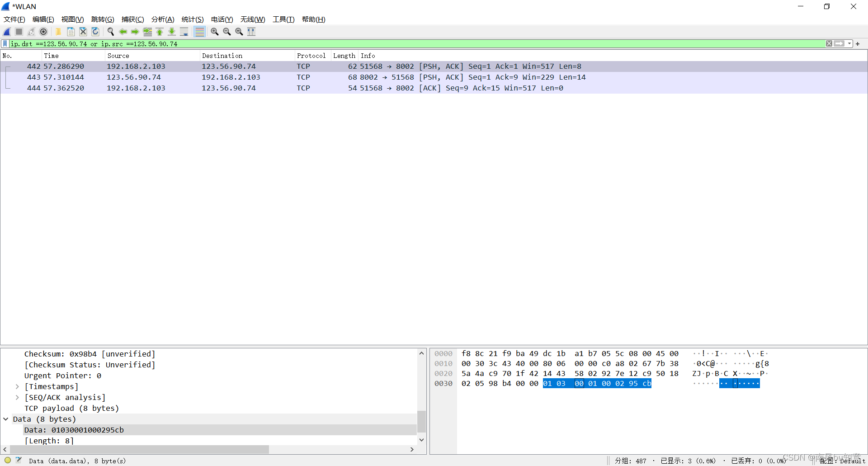The height and width of the screenshot is (466, 868).
Task: Collapse the Data (8 bytes) node
Action: (x=6, y=419)
